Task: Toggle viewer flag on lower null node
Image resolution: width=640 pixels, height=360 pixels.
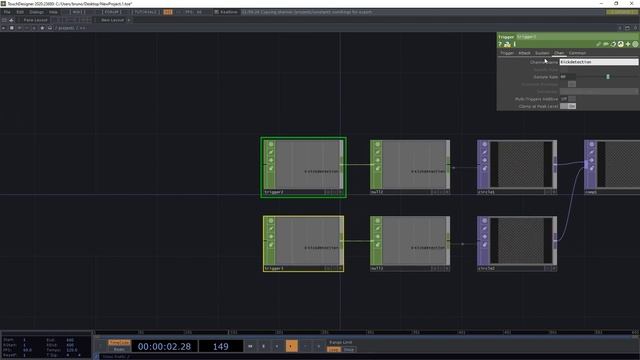Action: pos(378,221)
